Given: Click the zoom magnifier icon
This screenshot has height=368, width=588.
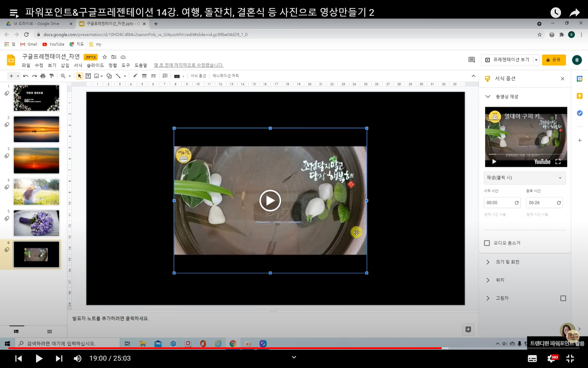Looking at the screenshot, I should [63, 76].
